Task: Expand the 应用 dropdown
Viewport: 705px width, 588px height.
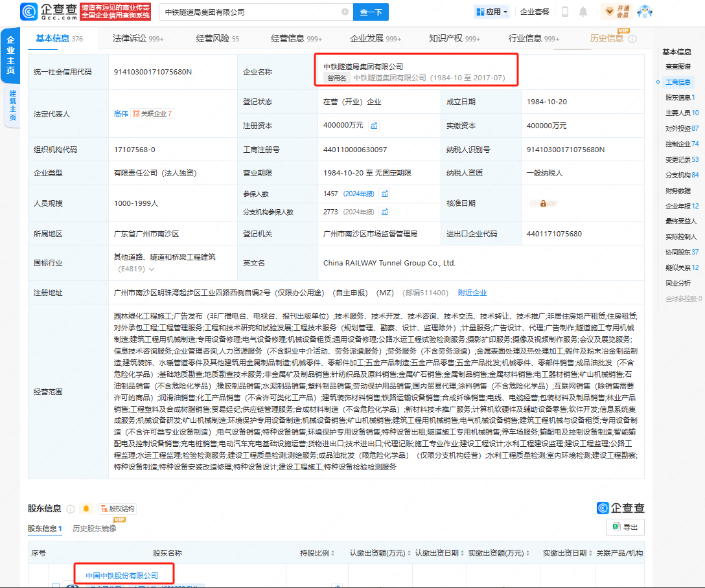Action: (492, 12)
